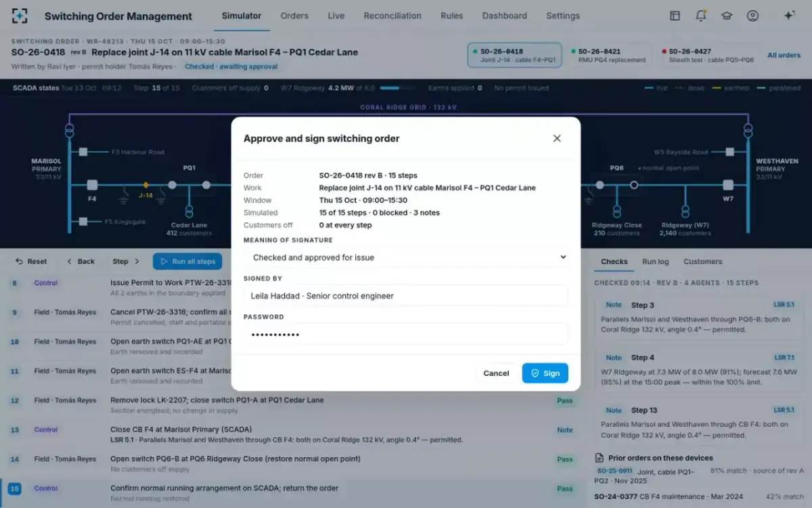Viewport: 812px width, 508px height.
Task: Click the F5 Kingsgate breaker symbol
Action: (x=83, y=221)
